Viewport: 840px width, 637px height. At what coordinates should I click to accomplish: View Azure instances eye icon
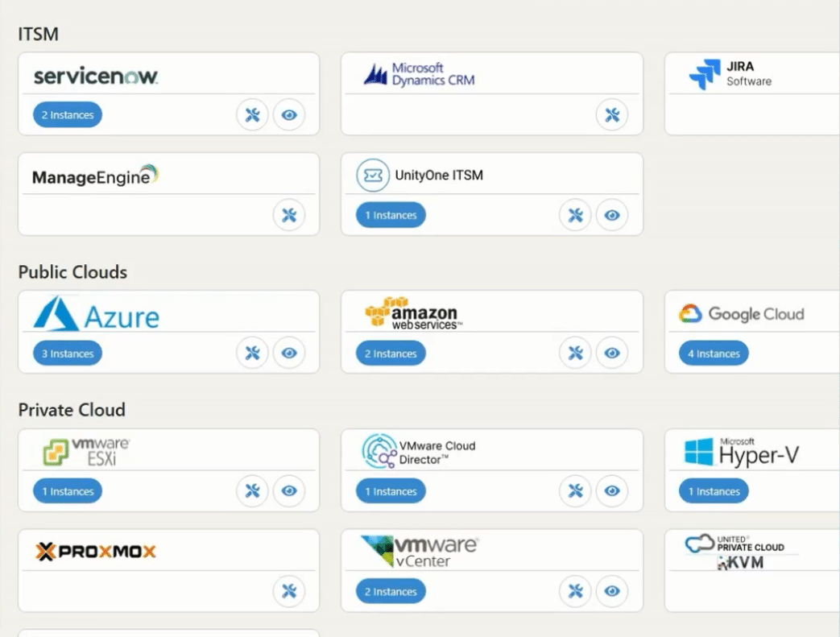289,353
